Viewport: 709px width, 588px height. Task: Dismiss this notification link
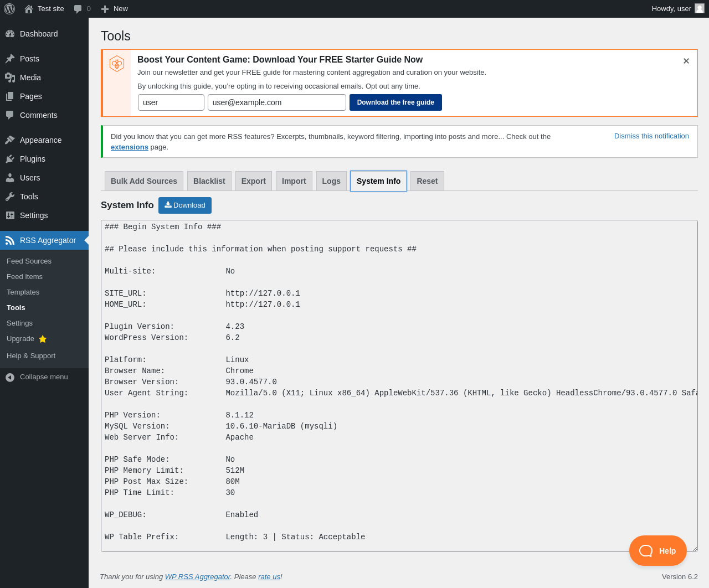tap(651, 136)
